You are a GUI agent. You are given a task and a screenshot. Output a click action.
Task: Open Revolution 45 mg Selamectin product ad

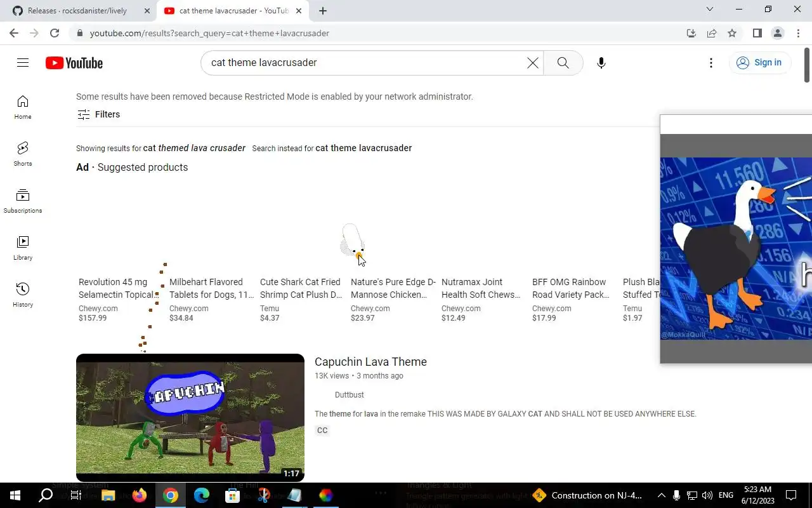click(x=118, y=288)
